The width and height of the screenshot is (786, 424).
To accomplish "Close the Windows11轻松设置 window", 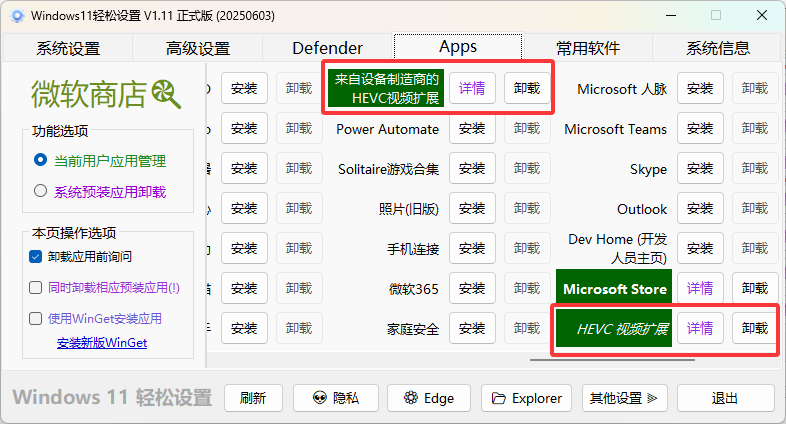I will click(762, 16).
